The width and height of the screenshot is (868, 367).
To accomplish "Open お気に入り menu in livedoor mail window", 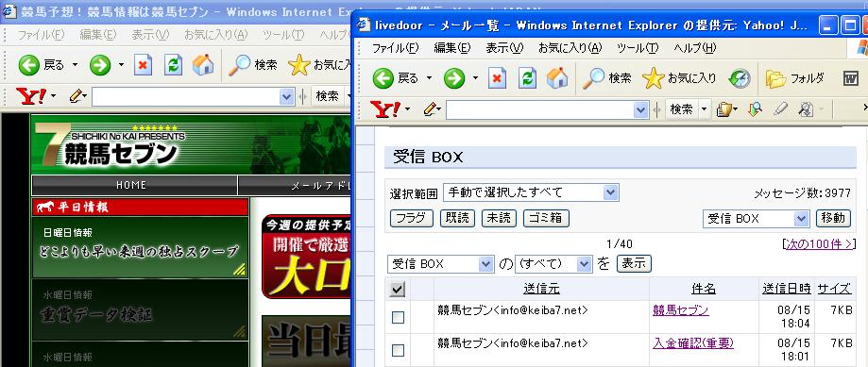I will (x=570, y=48).
